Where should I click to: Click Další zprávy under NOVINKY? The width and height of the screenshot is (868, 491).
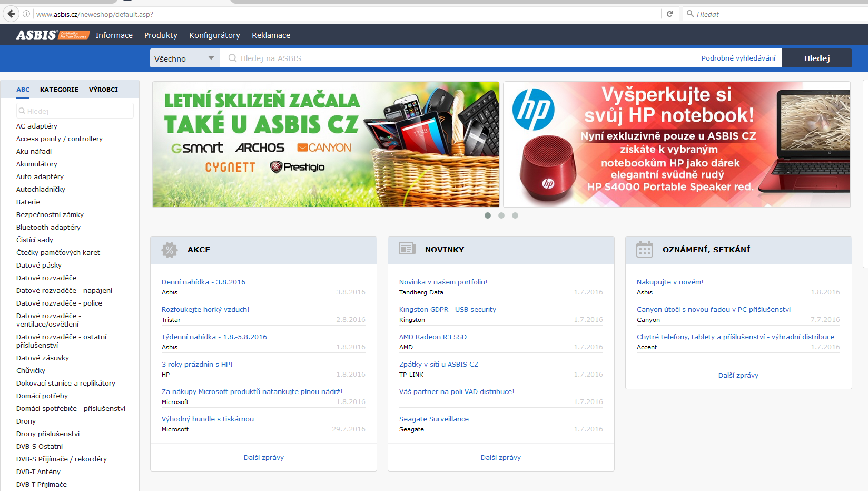coord(501,458)
